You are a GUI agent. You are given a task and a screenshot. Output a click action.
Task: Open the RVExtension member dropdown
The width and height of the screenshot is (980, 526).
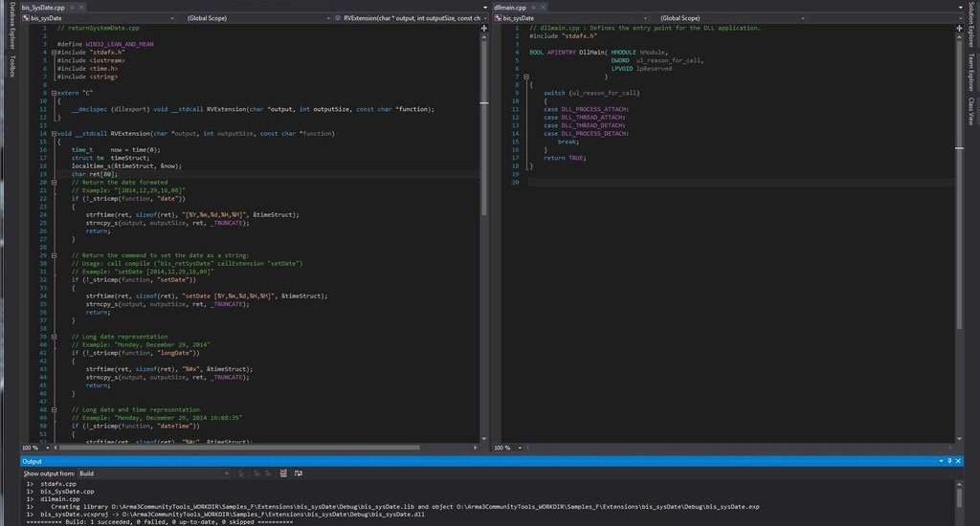point(410,18)
